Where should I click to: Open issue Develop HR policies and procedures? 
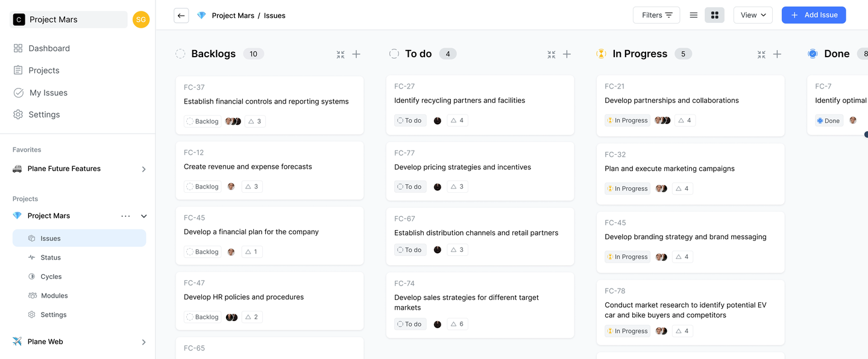(244, 297)
